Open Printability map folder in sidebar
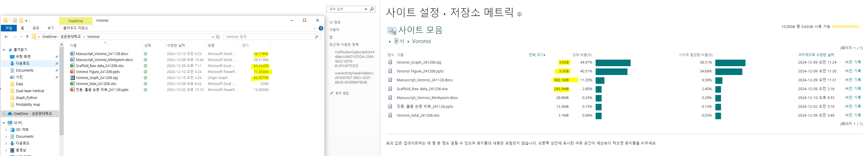 [x=28, y=105]
